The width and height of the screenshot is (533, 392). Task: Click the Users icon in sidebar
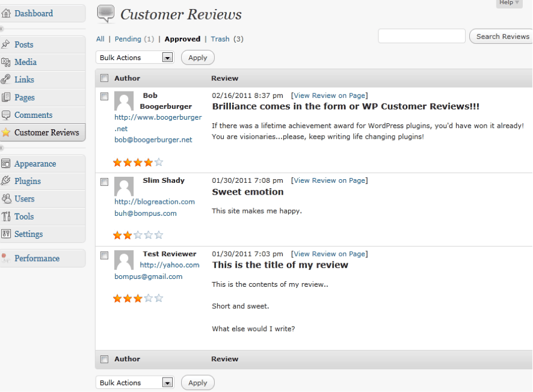(x=6, y=198)
